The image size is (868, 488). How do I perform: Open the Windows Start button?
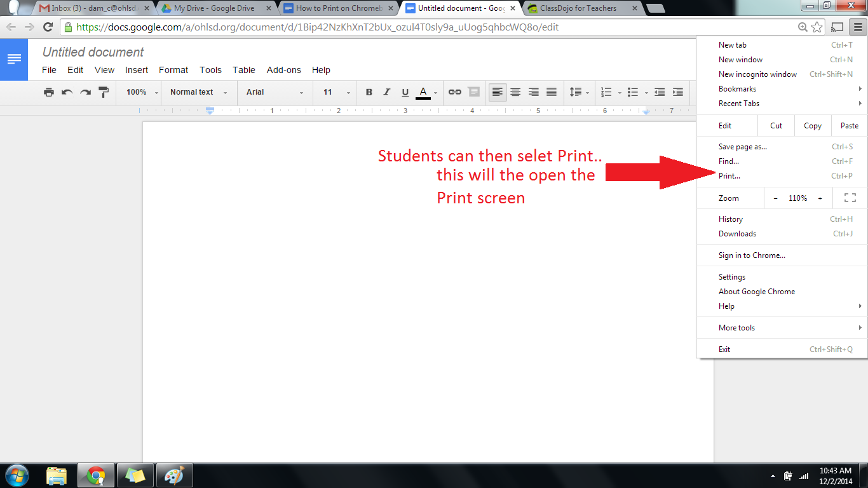[x=17, y=475]
